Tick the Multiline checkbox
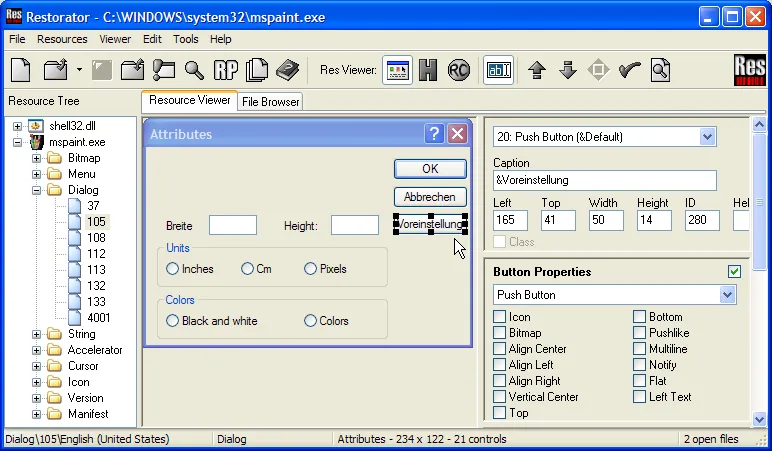 pos(640,349)
